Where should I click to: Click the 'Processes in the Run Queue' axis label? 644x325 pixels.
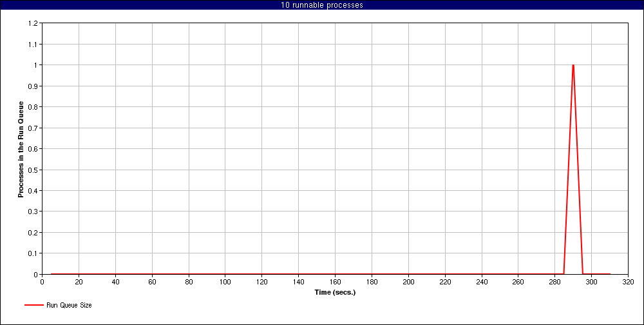coord(21,149)
